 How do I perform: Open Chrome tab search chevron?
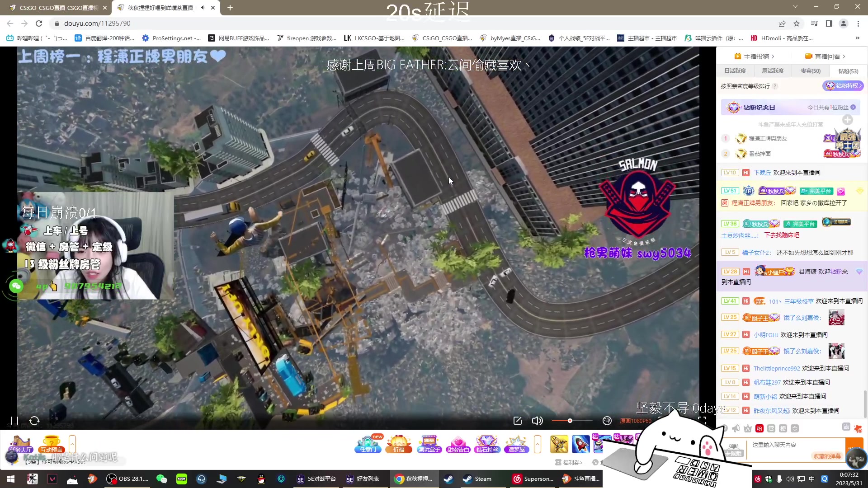795,7
